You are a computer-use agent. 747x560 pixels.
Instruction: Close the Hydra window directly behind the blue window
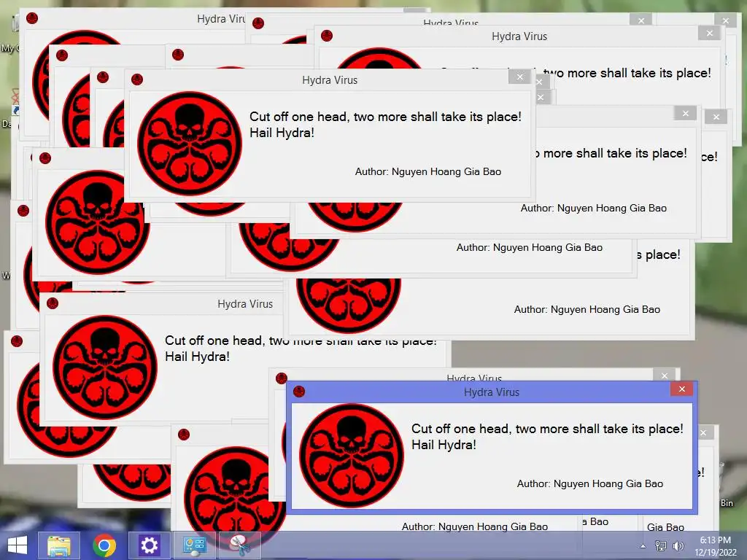(665, 376)
